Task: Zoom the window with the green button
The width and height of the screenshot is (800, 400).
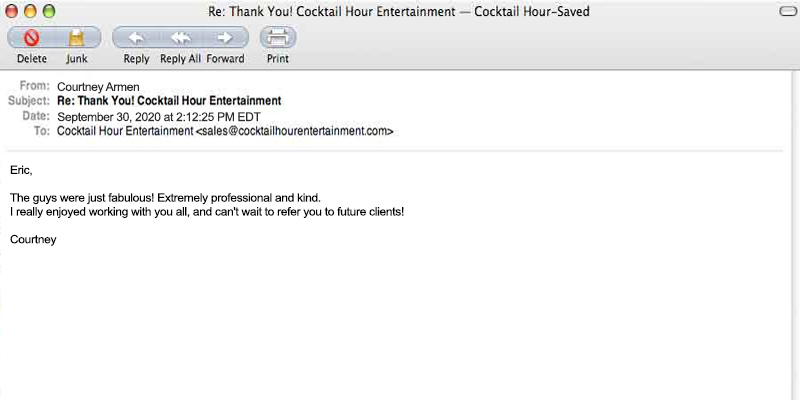Action: (49, 11)
